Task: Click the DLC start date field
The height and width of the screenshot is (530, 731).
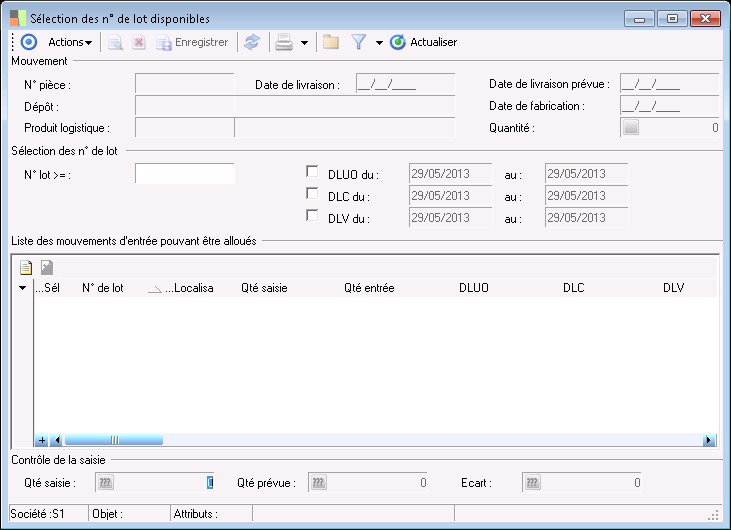Action: (450, 196)
